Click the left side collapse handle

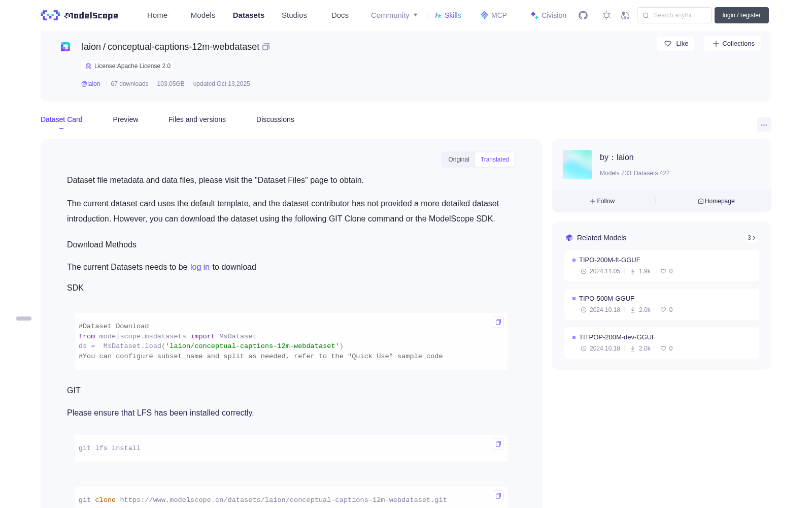[24, 319]
